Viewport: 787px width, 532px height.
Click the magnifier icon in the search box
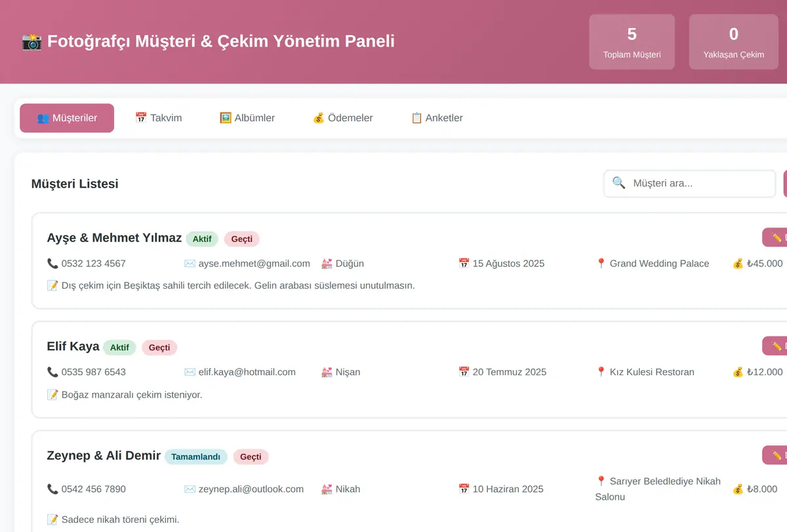click(618, 183)
